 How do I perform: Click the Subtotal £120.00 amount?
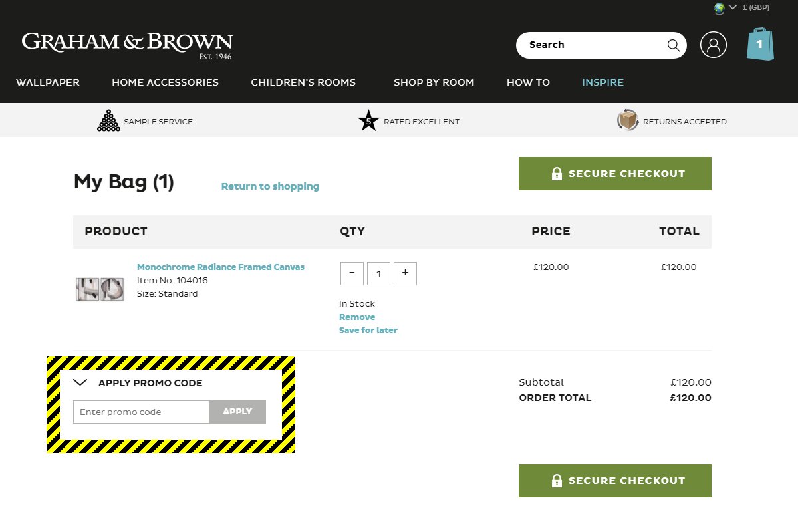pyautogui.click(x=691, y=382)
